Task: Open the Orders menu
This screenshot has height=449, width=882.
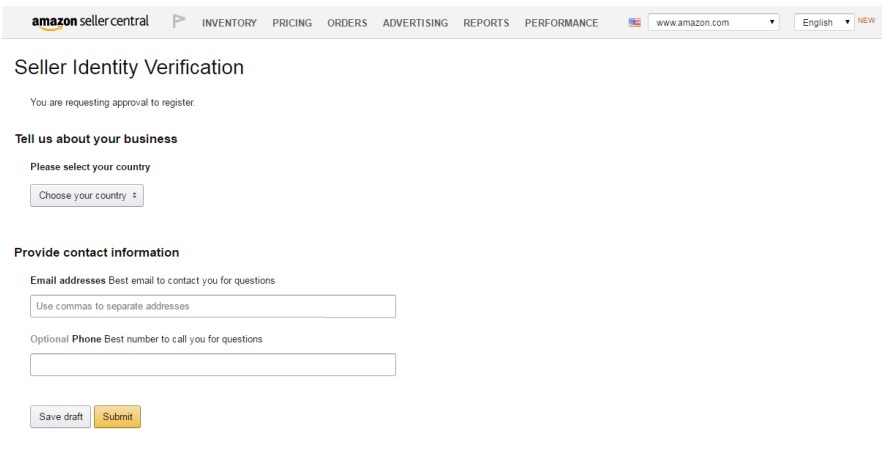Action: (x=347, y=23)
